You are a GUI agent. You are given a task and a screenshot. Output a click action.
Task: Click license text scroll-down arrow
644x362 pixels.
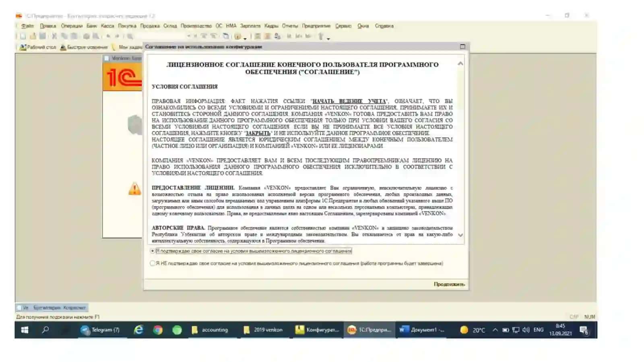460,235
